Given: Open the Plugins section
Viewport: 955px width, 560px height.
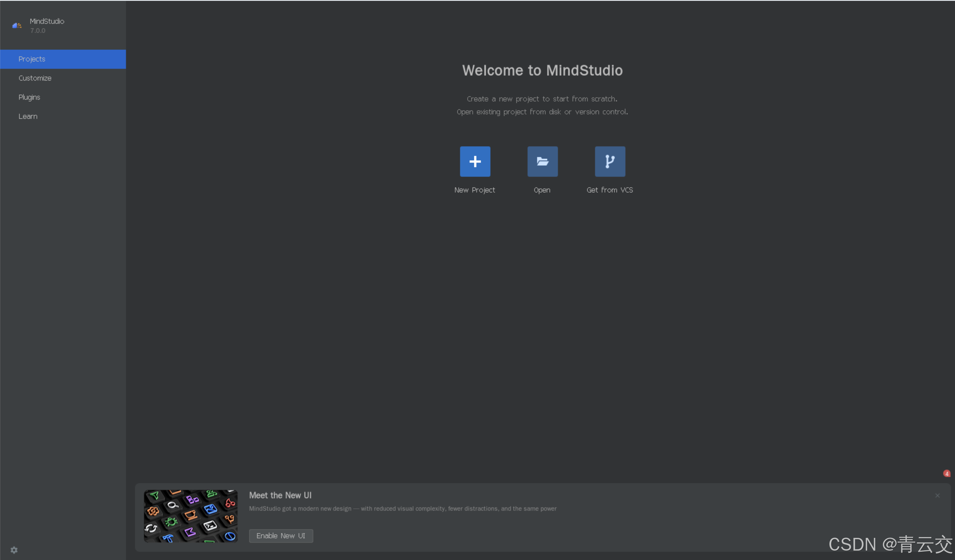Looking at the screenshot, I should [x=29, y=97].
